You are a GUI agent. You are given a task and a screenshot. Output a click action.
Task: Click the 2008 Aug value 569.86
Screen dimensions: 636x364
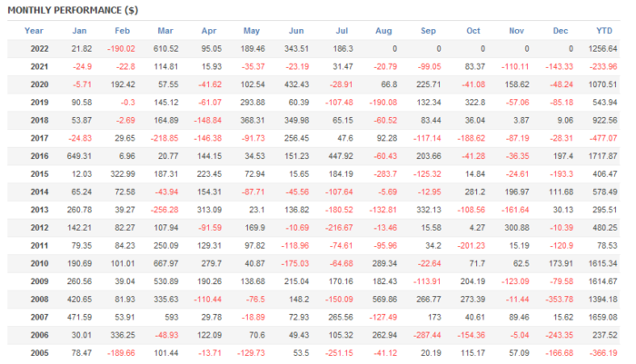[384, 300]
